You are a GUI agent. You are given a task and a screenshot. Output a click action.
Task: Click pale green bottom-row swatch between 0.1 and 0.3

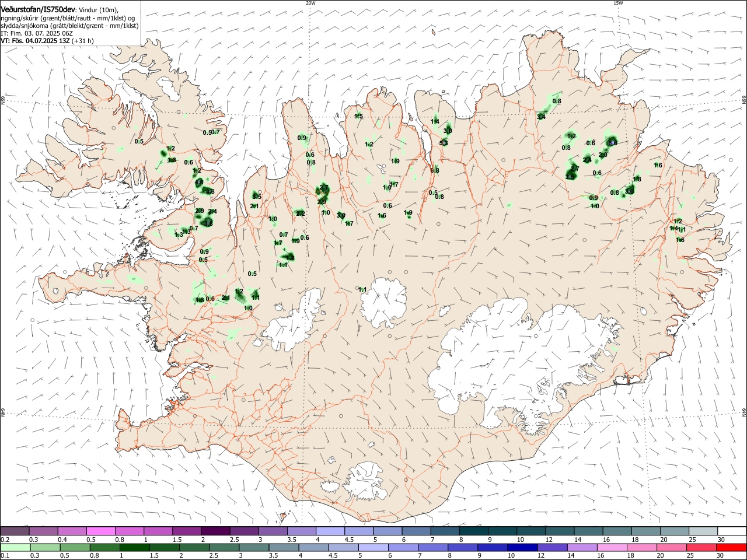(x=15, y=547)
